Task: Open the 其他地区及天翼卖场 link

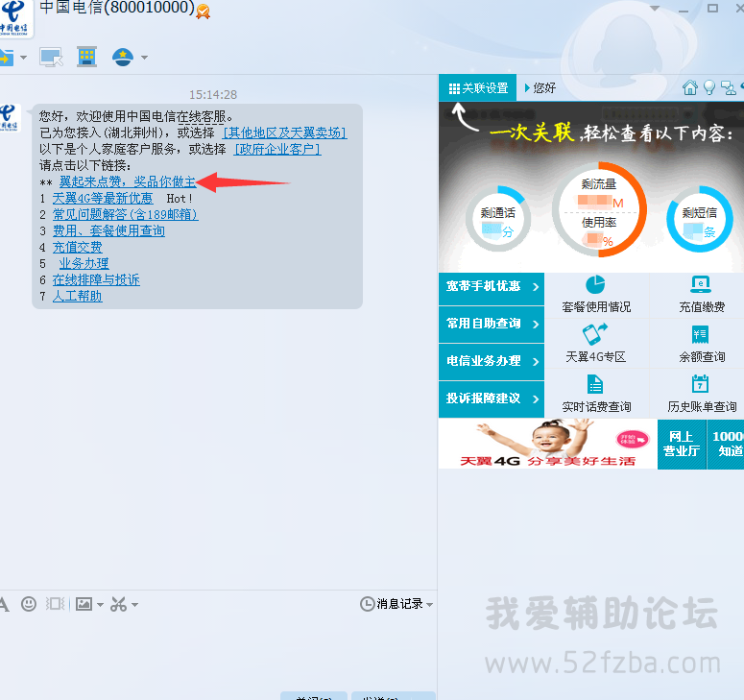Action: pyautogui.click(x=285, y=133)
